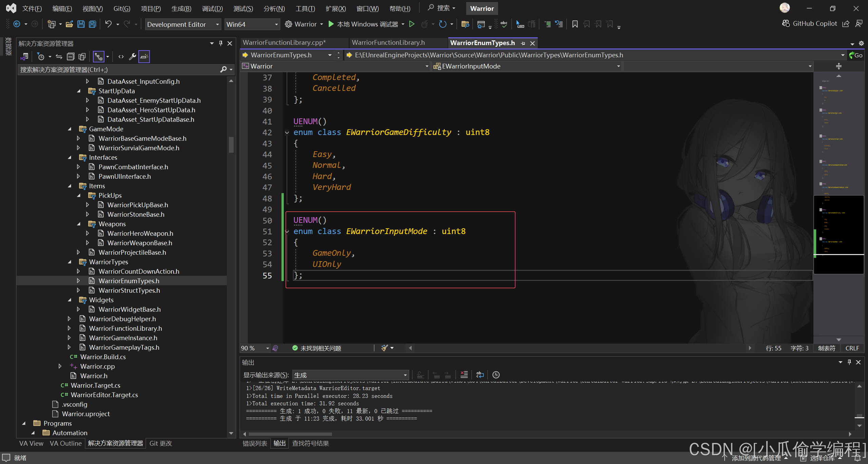
Task: Open the 生成(B) Build menu
Action: click(x=181, y=8)
